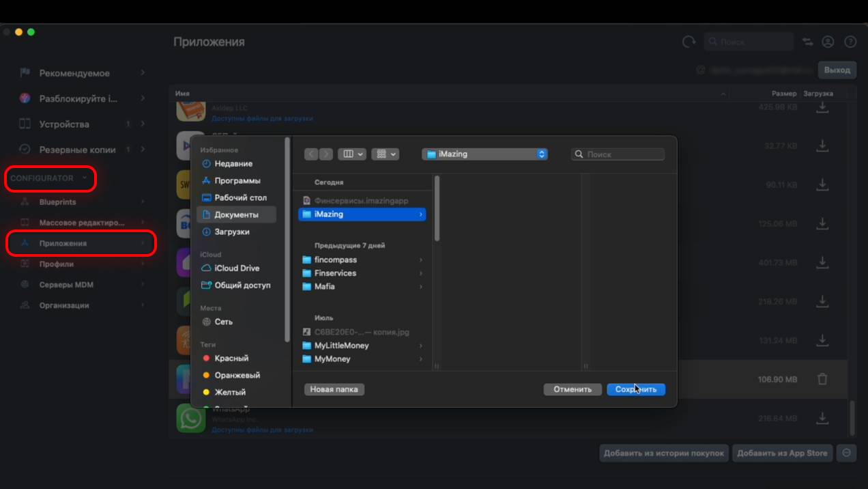This screenshot has height=489, width=868.
Task: Select Документы in the dialog sidebar
Action: coord(236,215)
